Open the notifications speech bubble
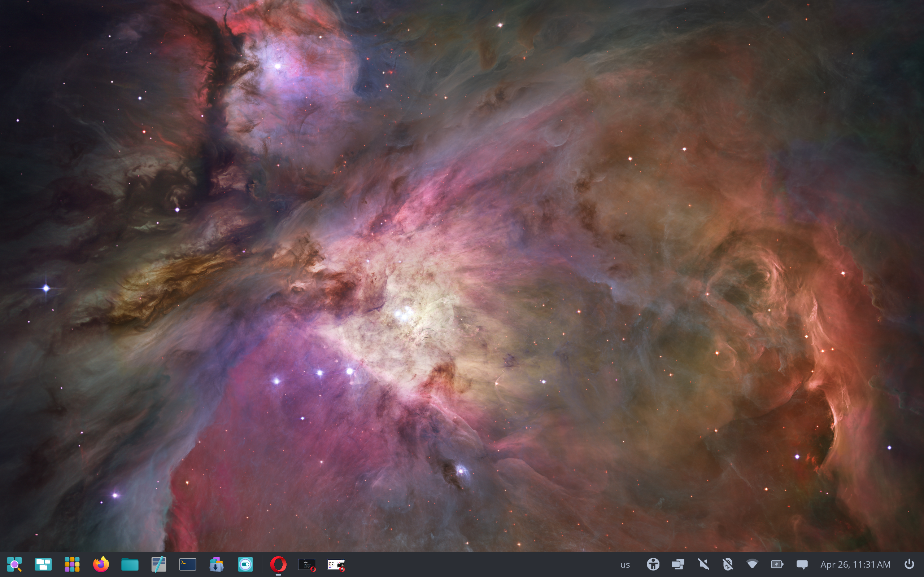The width and height of the screenshot is (924, 577). [x=802, y=564]
